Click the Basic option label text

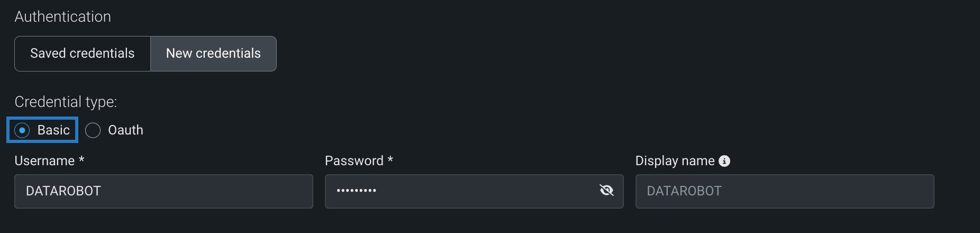[53, 130]
